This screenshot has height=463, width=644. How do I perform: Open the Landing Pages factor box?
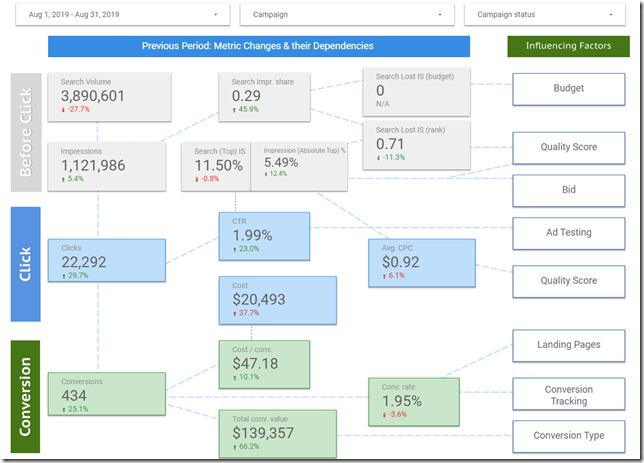pos(568,345)
